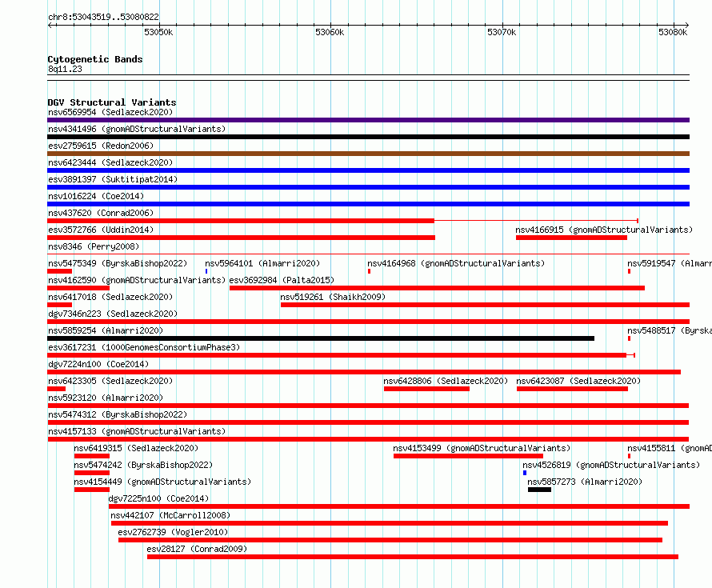Open nsv4166915 (gnomADStructuralVariants) label
712x588 pixels.
coord(604,230)
